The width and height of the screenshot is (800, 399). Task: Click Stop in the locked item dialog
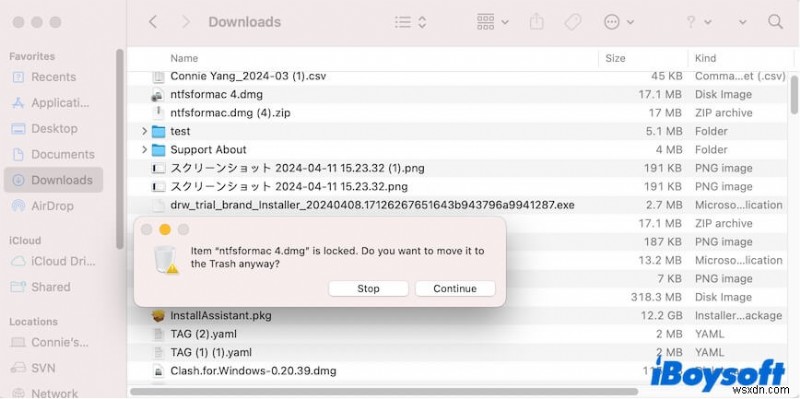[368, 288]
